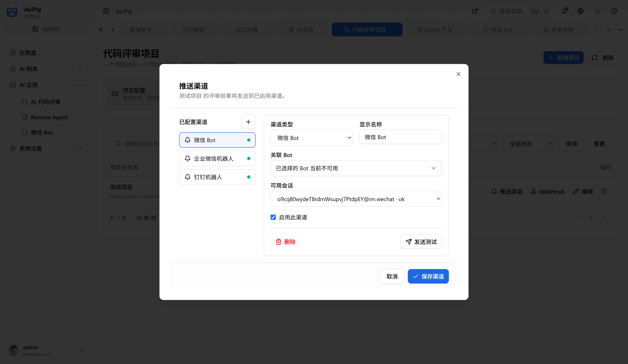
Task: Open 仪表盘 in the sidebar
Action: (x=46, y=53)
